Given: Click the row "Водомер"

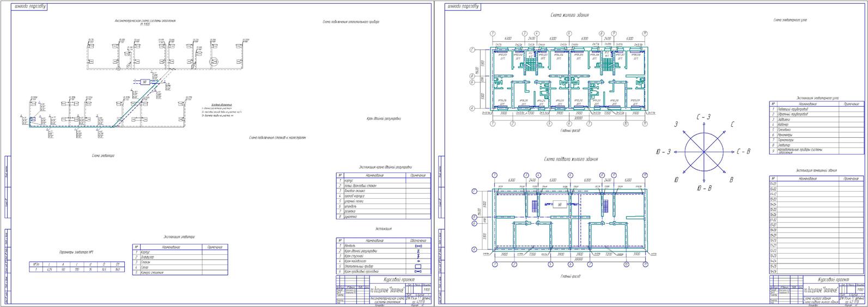Looking at the screenshot, I should [x=817, y=124].
